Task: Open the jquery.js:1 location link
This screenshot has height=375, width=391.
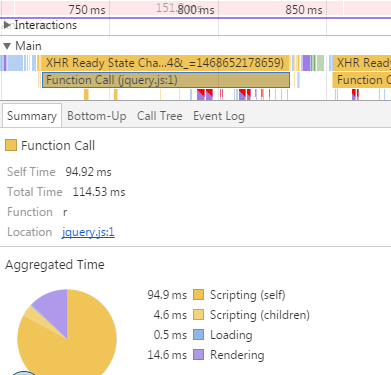Action: pyautogui.click(x=88, y=232)
